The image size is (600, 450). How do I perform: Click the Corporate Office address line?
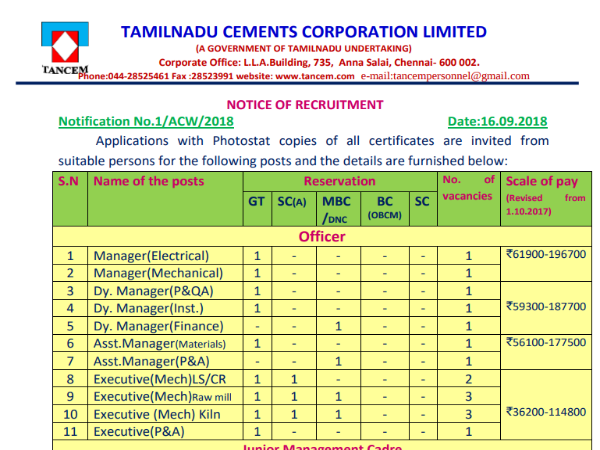click(319, 62)
